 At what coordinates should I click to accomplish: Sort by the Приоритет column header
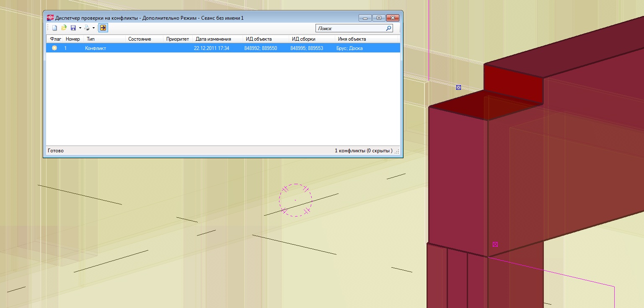pyautogui.click(x=178, y=39)
